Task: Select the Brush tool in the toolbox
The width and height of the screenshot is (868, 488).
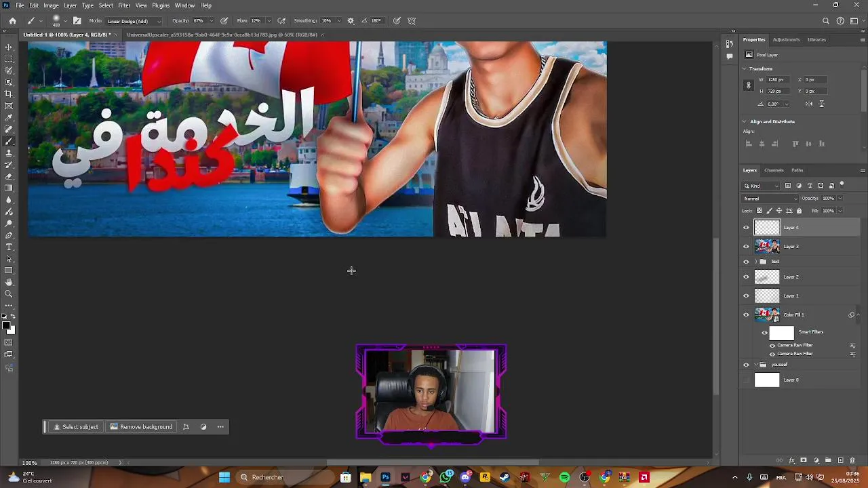Action: (9, 141)
